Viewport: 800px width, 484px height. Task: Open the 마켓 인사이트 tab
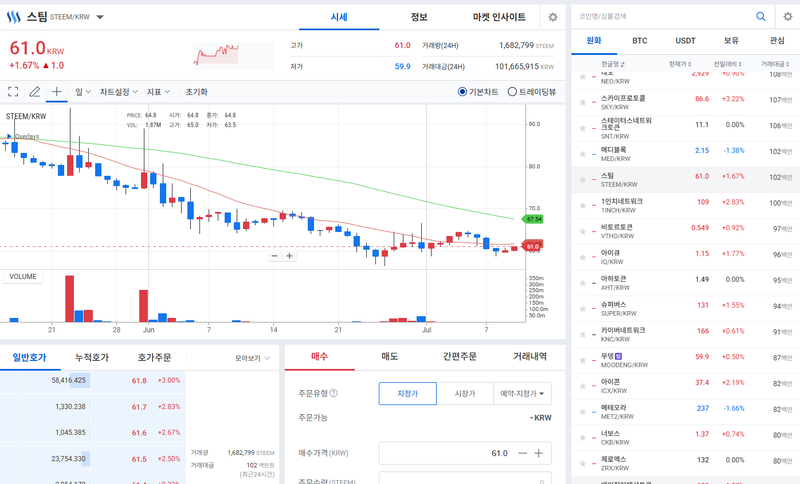click(x=499, y=17)
